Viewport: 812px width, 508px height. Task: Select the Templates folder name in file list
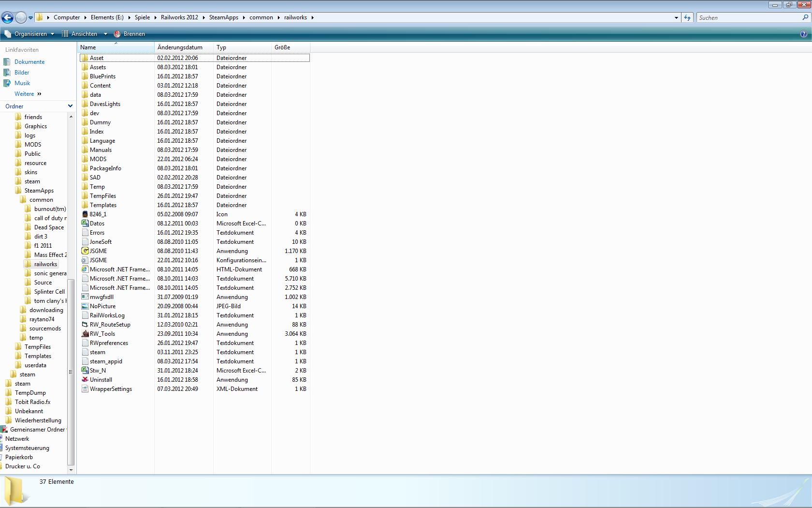tap(103, 205)
